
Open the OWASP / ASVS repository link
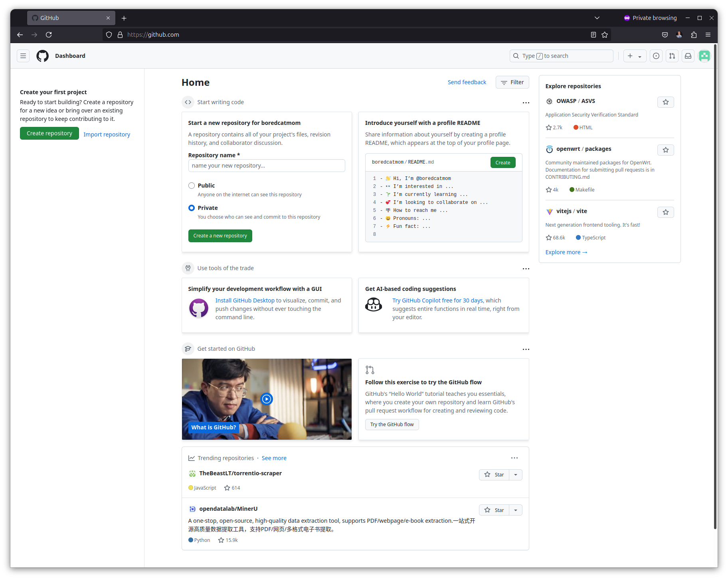[576, 101]
